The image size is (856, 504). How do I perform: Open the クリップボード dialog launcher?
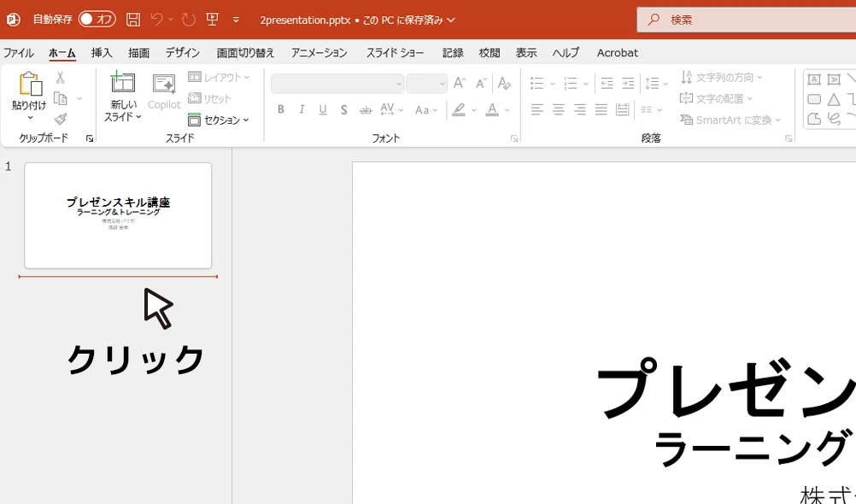(x=90, y=138)
